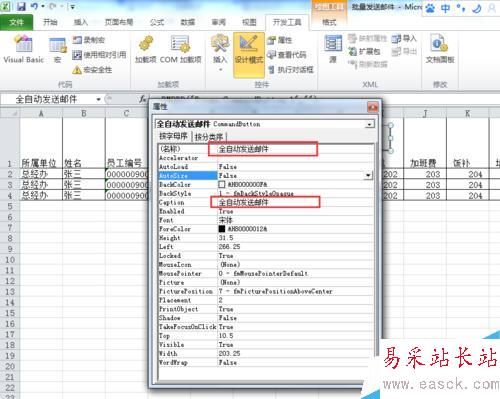Click 扩展包 (Expansion Packs)
Screen dimensions: 500x399
pos(364,51)
